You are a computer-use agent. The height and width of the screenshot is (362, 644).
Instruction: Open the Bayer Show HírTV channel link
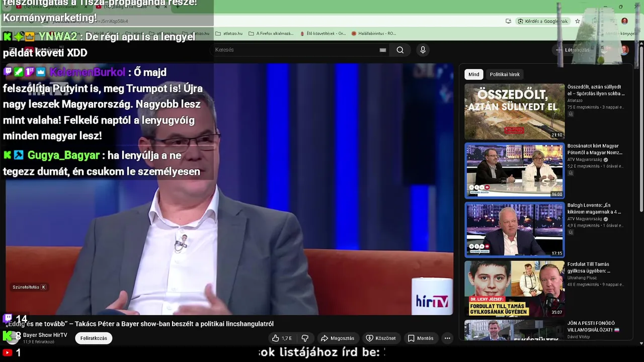pos(45,335)
